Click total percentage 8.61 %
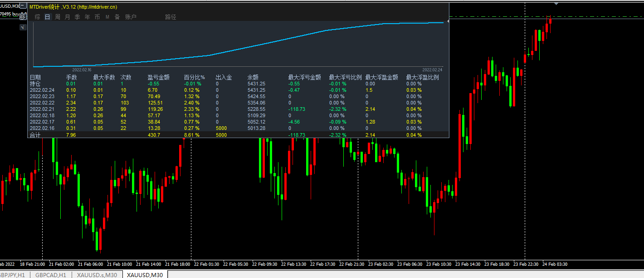This screenshot has height=278, width=644. 192,135
